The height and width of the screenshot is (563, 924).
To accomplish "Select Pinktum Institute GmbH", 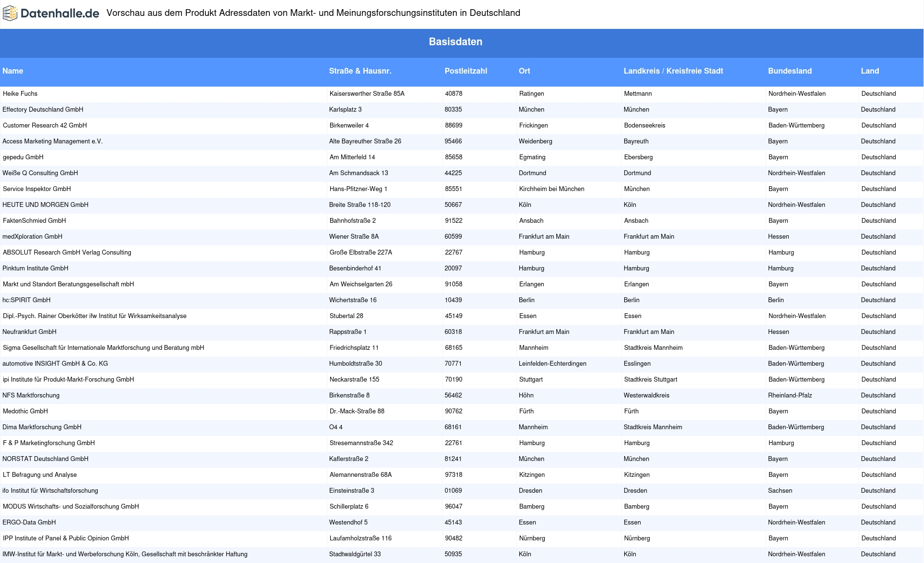I will click(x=35, y=268).
